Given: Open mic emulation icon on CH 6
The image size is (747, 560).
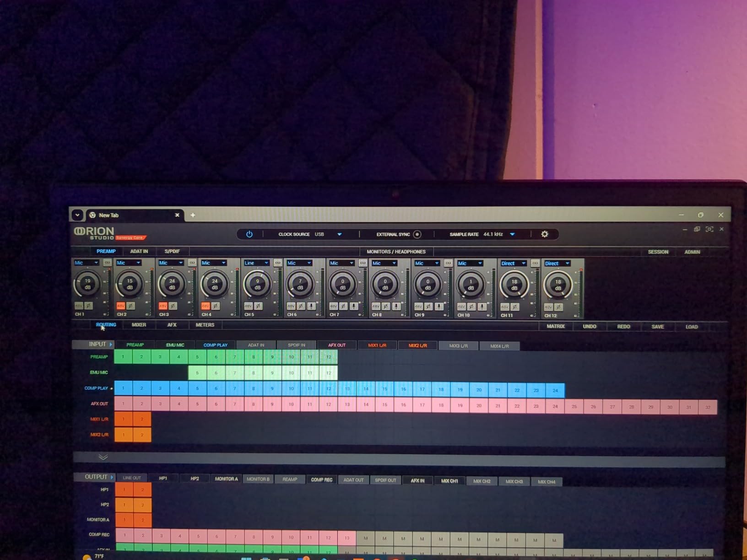Looking at the screenshot, I should (311, 306).
